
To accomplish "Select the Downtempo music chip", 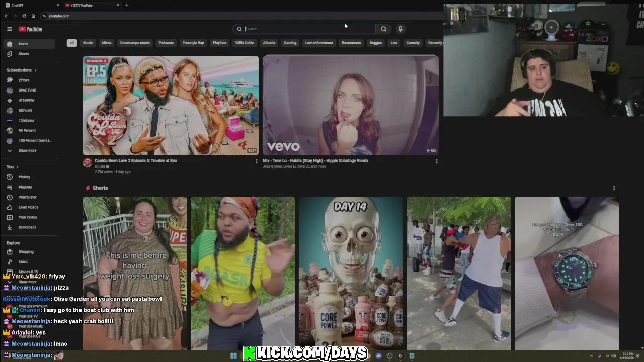I will point(135,43).
